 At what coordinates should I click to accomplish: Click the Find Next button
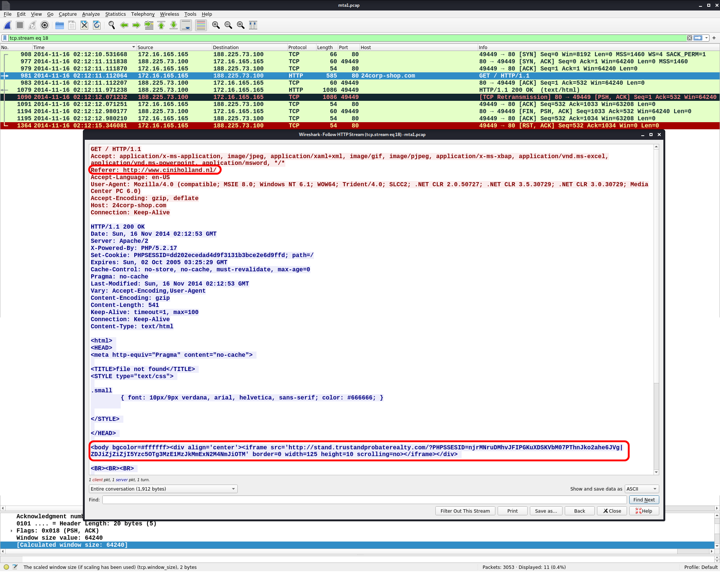point(644,500)
